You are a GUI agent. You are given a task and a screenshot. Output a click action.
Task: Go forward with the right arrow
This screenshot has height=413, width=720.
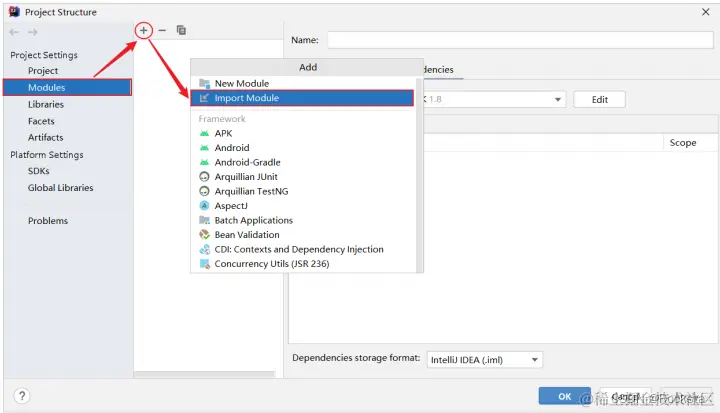click(33, 32)
